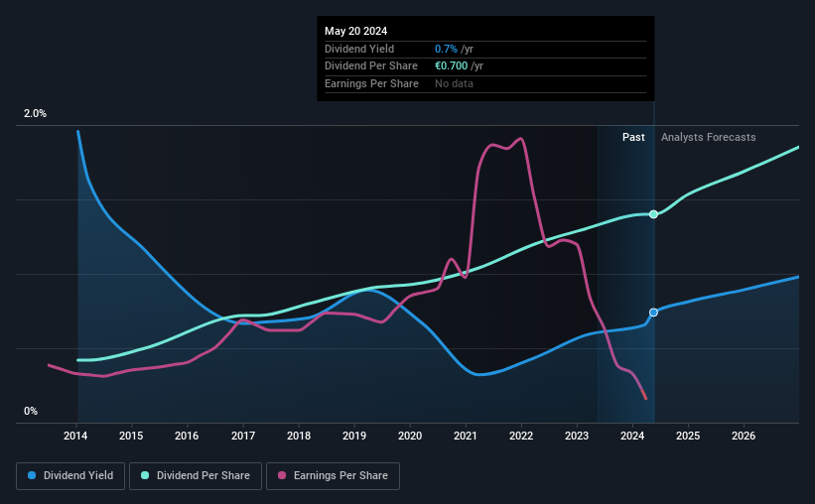Click the 2019 x-axis label
815x504 pixels.
[x=354, y=436]
